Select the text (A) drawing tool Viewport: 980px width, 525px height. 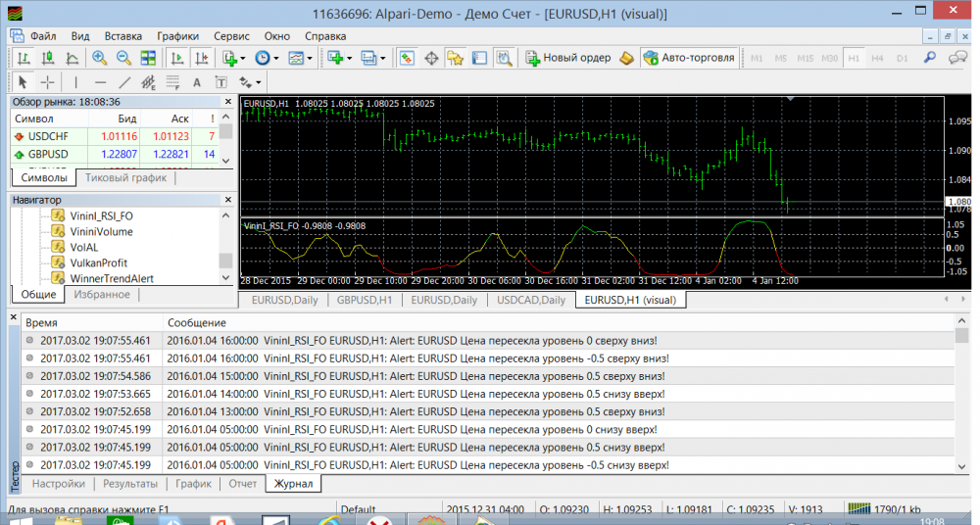197,82
